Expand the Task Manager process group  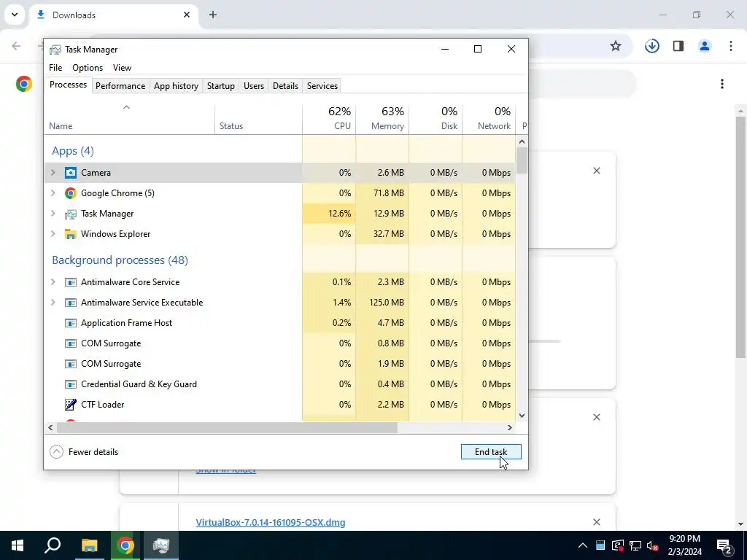53,214
